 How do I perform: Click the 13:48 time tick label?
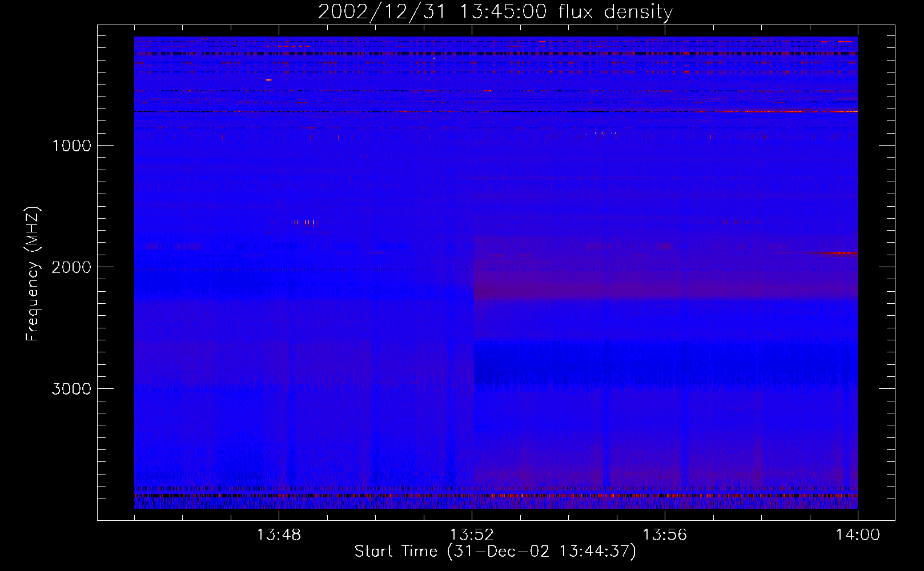[279, 535]
